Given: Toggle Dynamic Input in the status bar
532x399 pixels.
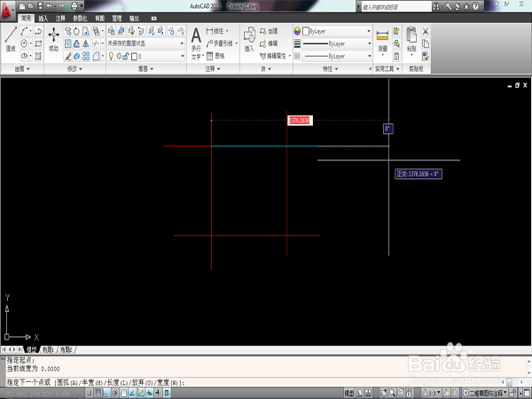Looking at the screenshot, I should pos(150,393).
